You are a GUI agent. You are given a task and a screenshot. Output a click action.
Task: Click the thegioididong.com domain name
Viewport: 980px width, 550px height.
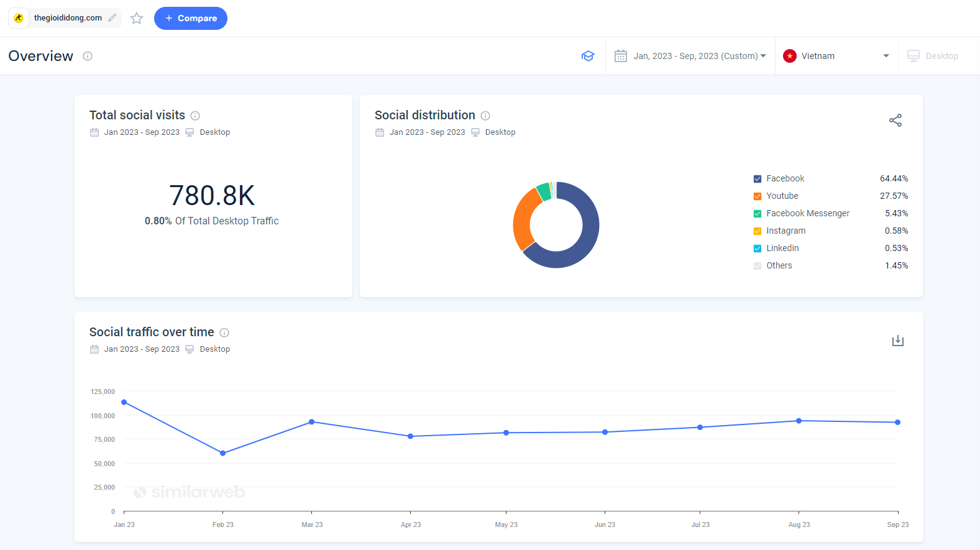68,18
